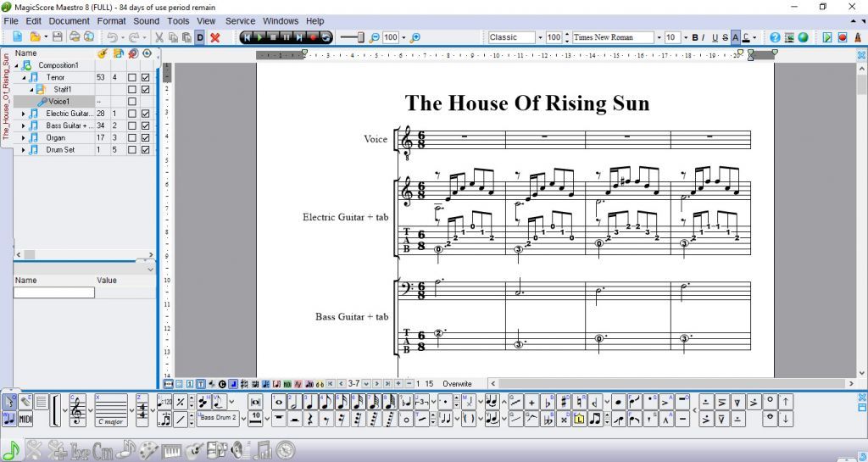Toggle second checkbox in Drum Set row
This screenshot has width=868, height=462.
coord(146,149)
